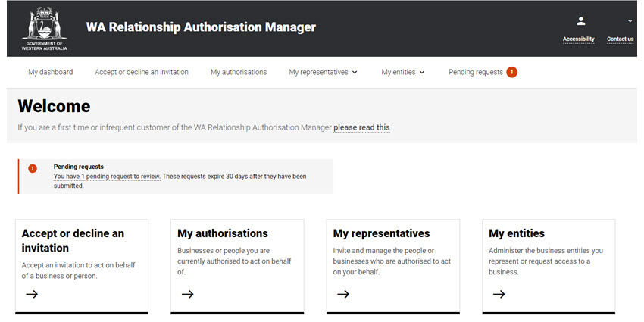644x322 pixels.
Task: Open Pending requests in navigation bar
Action: [x=476, y=72]
